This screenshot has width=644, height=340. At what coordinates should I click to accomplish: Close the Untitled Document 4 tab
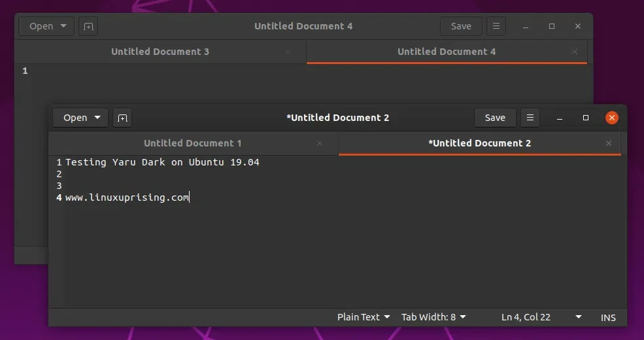point(575,52)
